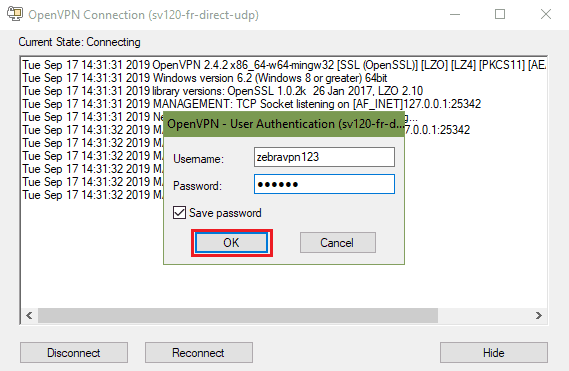This screenshot has width=569, height=371.
Task: Click the Disconnect button
Action: (74, 352)
